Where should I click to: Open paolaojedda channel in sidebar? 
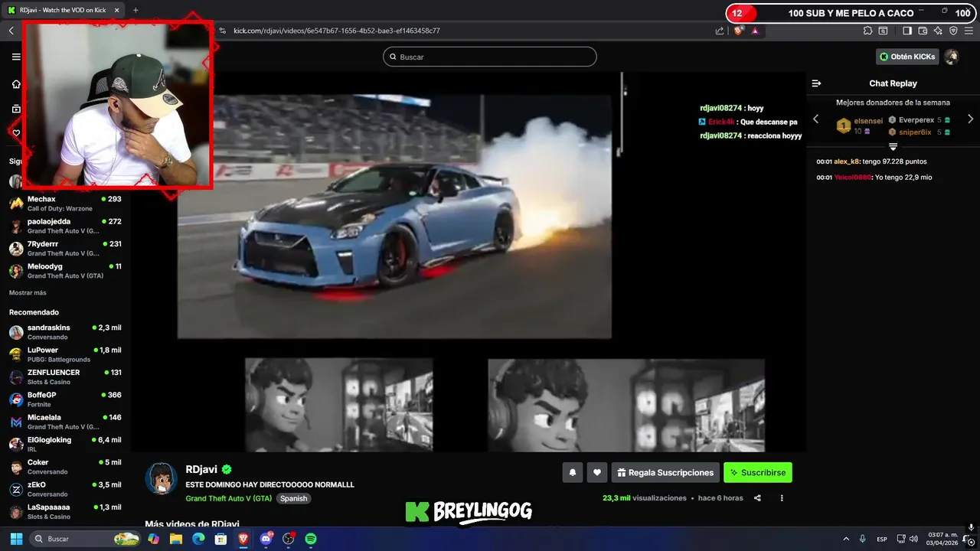click(65, 226)
